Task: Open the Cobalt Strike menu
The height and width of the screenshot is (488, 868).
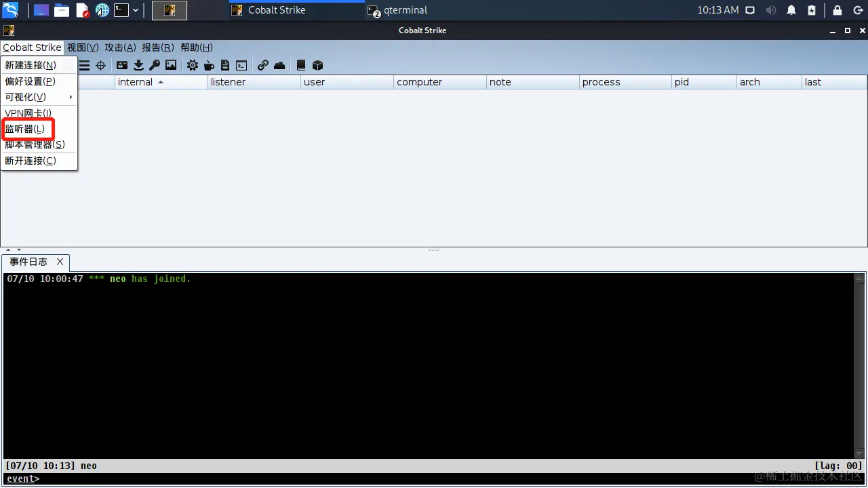Action: (x=32, y=47)
